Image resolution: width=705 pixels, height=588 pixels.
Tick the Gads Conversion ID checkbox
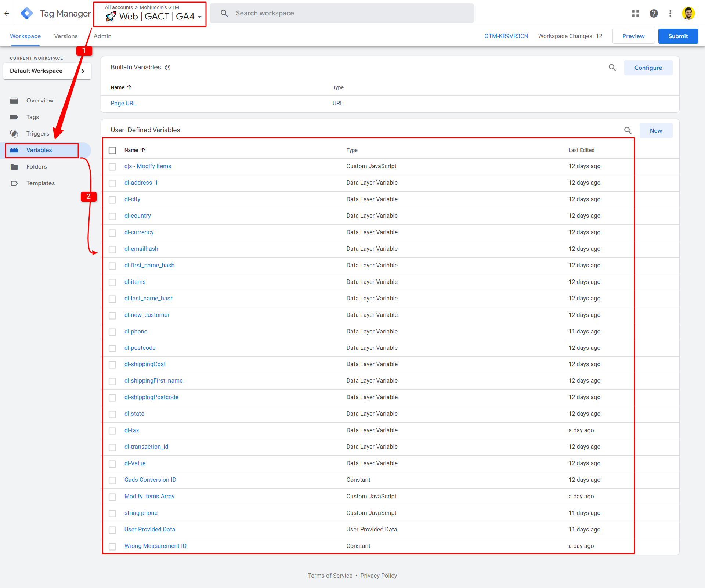(x=112, y=480)
